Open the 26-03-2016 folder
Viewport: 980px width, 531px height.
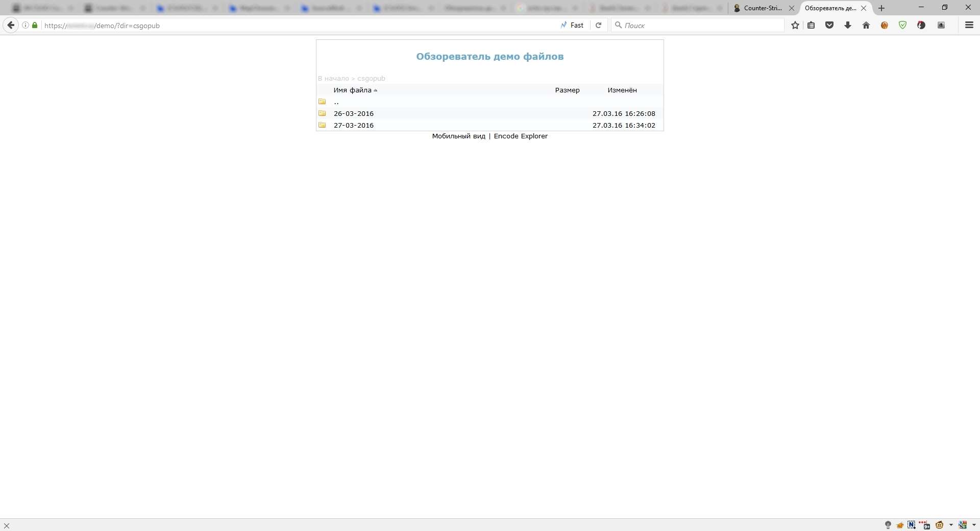pyautogui.click(x=354, y=113)
